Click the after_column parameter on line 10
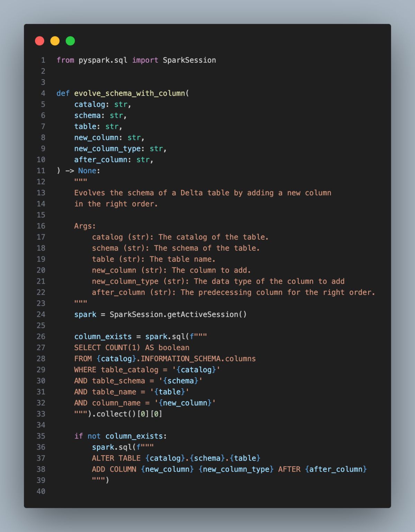The width and height of the screenshot is (415, 532). (101, 160)
